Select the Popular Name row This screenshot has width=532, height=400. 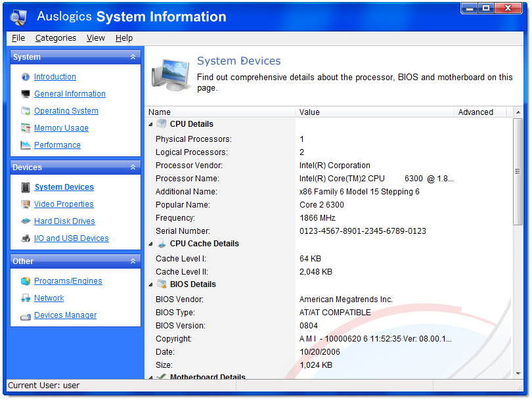point(328,205)
